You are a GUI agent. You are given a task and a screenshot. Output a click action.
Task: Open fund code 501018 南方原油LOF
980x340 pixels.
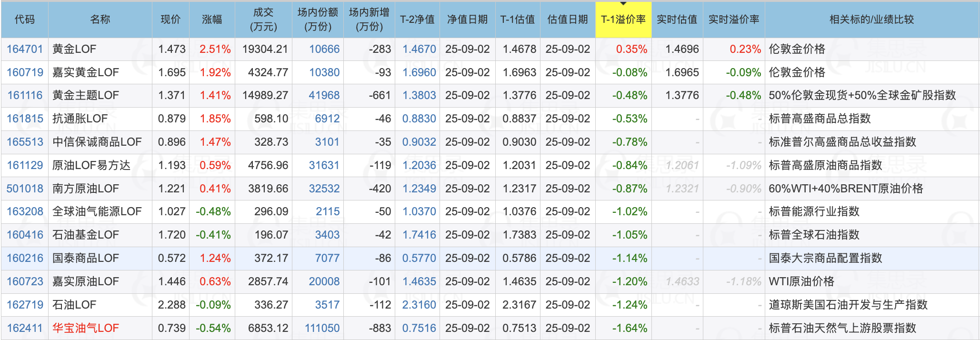(25, 189)
